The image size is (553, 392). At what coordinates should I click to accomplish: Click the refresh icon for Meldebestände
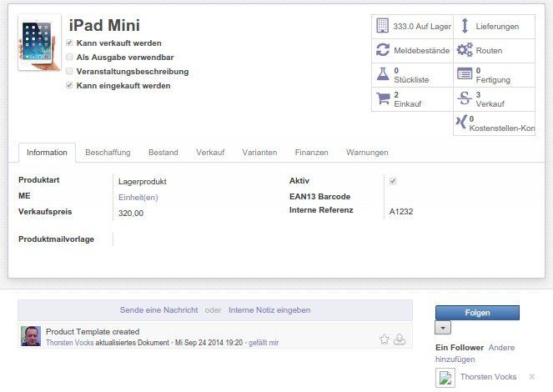click(382, 50)
